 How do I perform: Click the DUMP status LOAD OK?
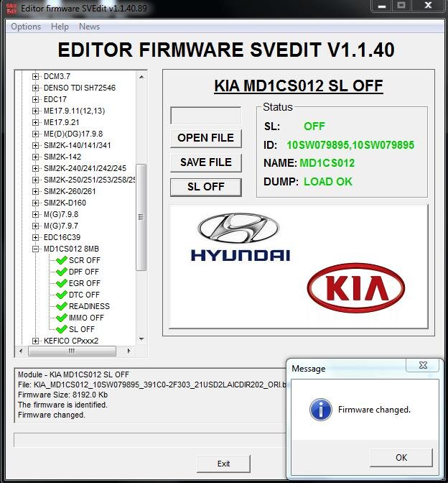click(328, 181)
